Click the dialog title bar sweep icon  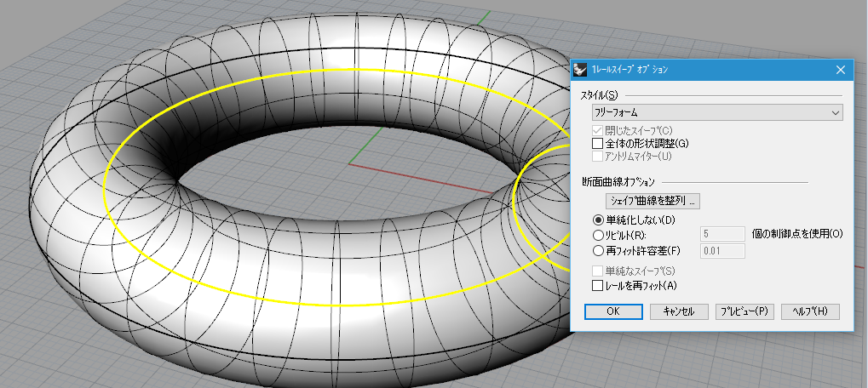(581, 70)
